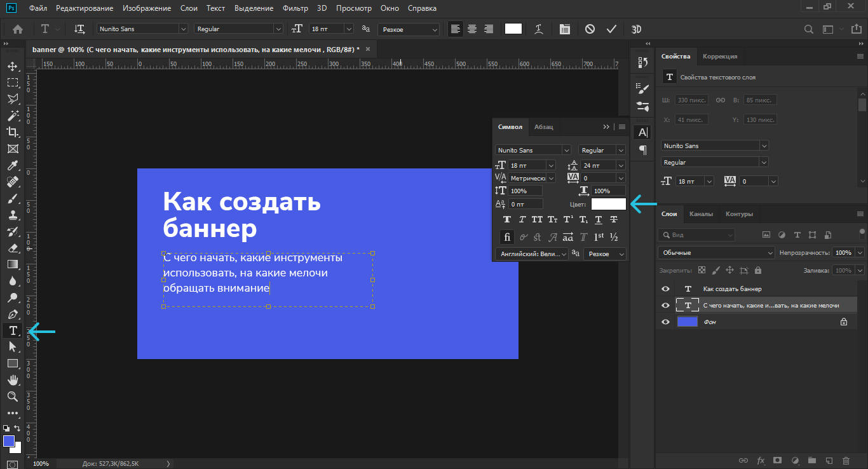Screen dimensions: 868x469
Task: Select the Eyedropper tool
Action: click(12, 165)
